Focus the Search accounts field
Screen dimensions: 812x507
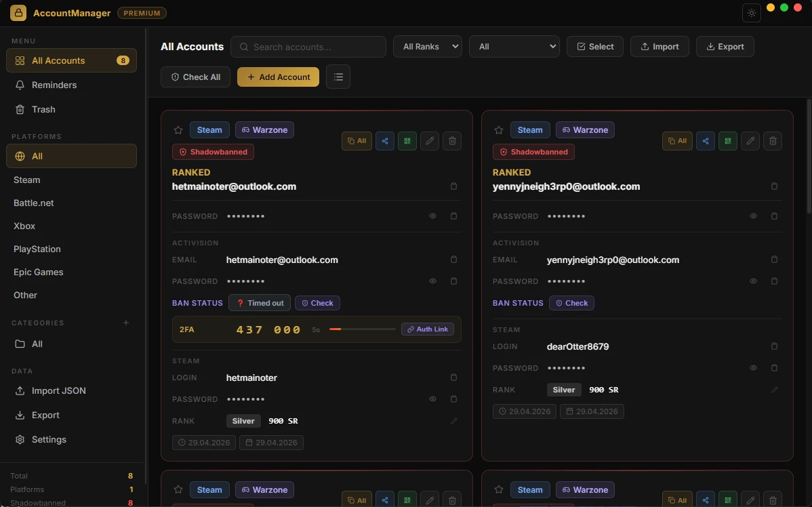point(308,47)
